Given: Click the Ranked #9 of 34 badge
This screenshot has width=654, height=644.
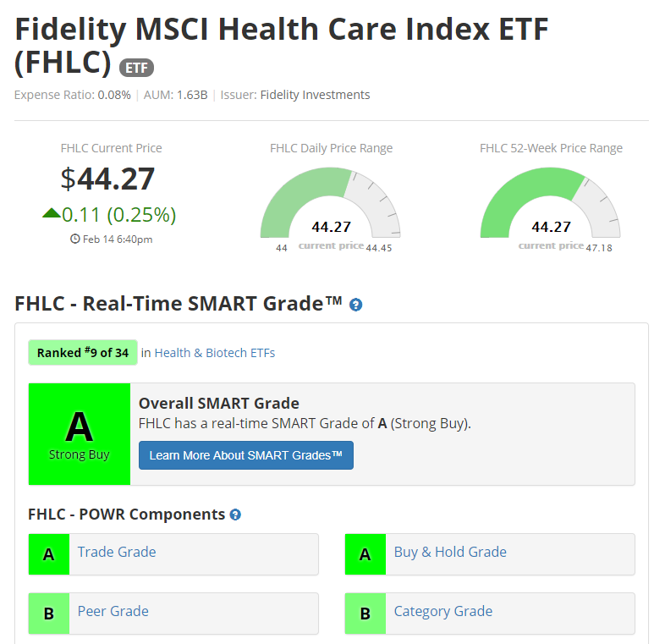Looking at the screenshot, I should (x=83, y=353).
